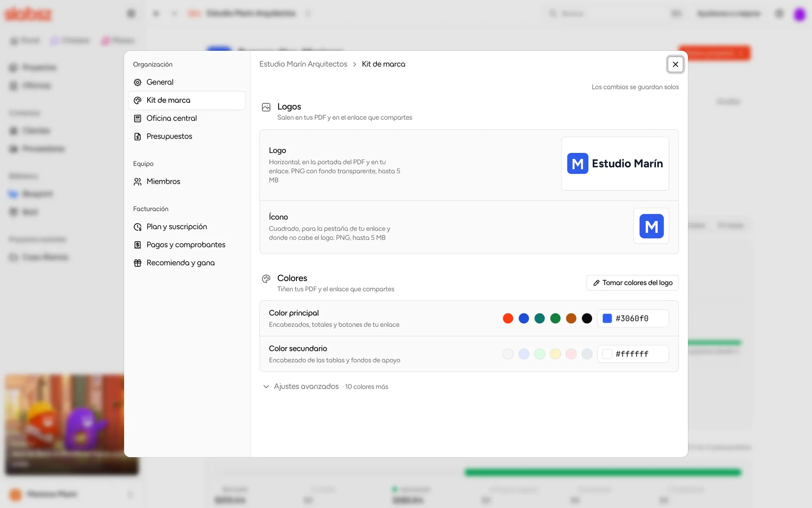The height and width of the screenshot is (508, 812).
Task: Pick the light blue secondary swatch
Action: pyautogui.click(x=524, y=354)
